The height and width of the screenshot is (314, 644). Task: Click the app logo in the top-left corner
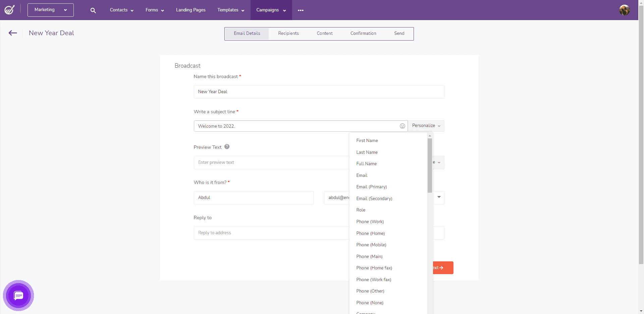tap(9, 10)
